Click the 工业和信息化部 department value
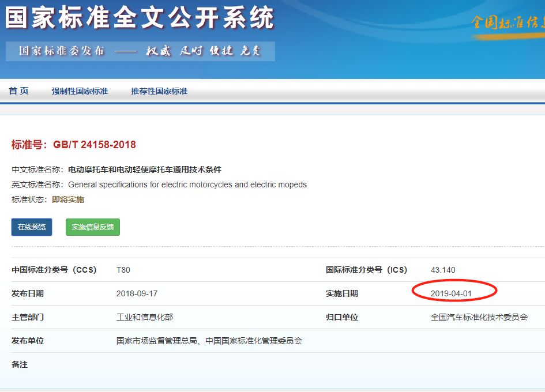 point(145,317)
